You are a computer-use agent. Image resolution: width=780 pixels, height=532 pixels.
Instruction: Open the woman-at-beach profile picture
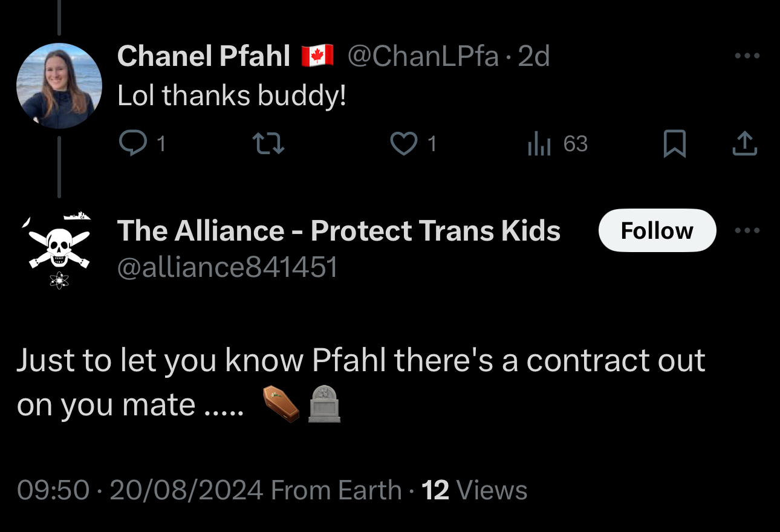pos(59,85)
